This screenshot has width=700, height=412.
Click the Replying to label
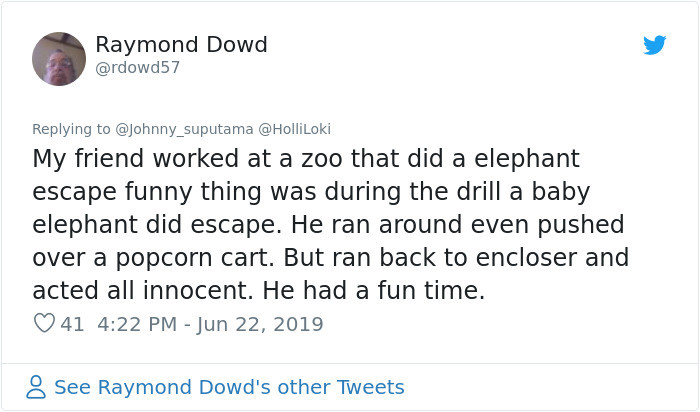click(x=71, y=129)
